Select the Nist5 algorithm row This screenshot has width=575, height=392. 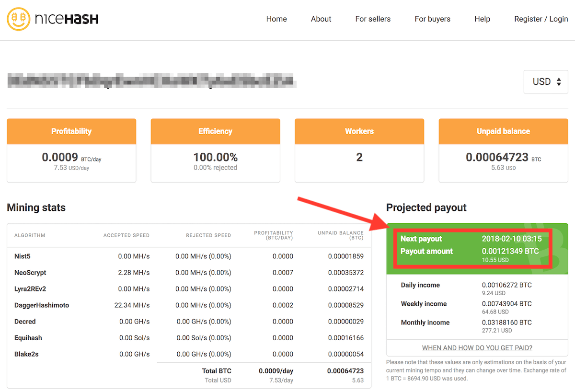pyautogui.click(x=189, y=256)
